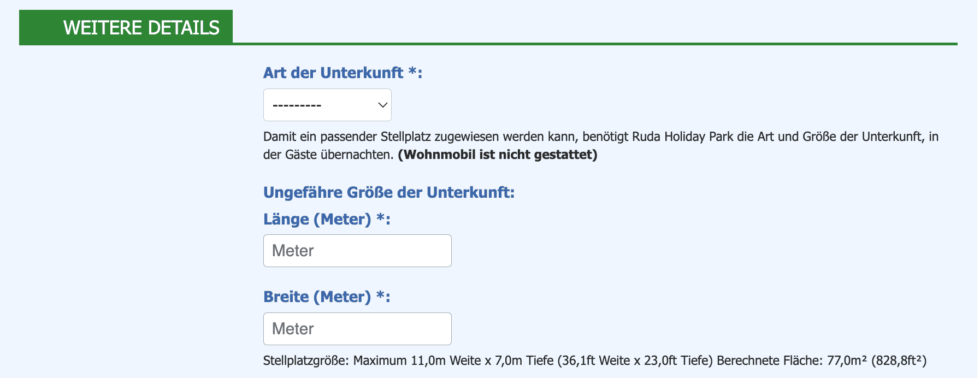Click the Stellplatzgröße maximum size note
Screen dimensions: 980x378
(x=595, y=361)
